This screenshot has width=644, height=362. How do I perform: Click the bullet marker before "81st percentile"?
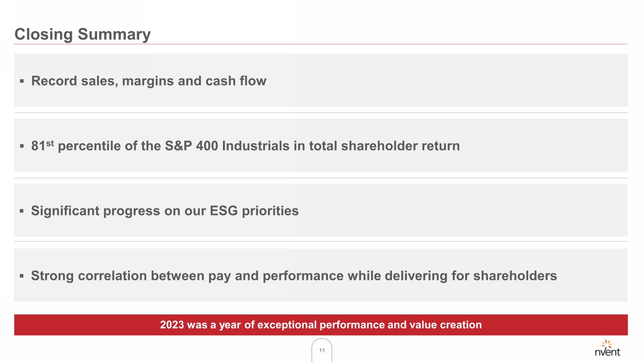tap(22, 147)
